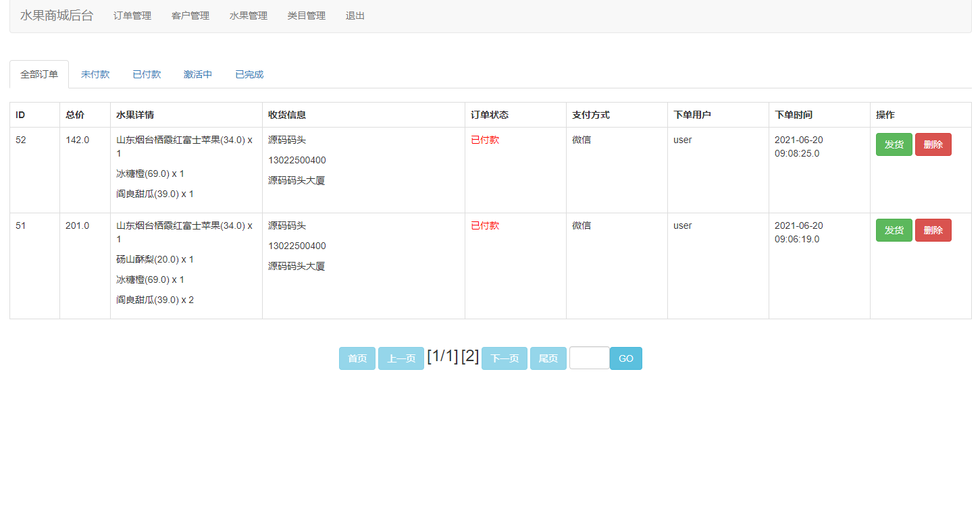Select the 全部订单 tab
The width and height of the screenshot is (980, 513).
tap(38, 74)
